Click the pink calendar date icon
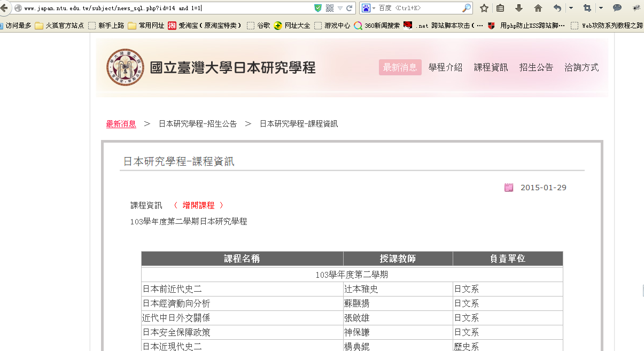 tap(509, 188)
